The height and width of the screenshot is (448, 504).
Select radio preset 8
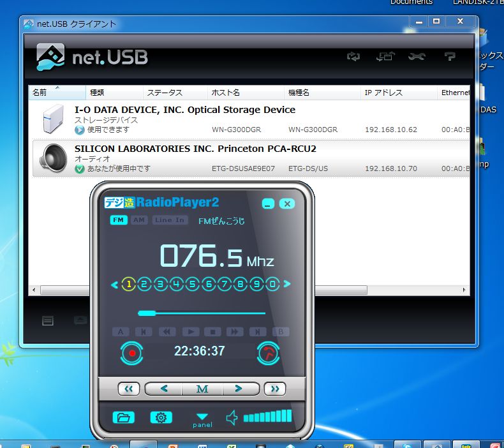[241, 284]
